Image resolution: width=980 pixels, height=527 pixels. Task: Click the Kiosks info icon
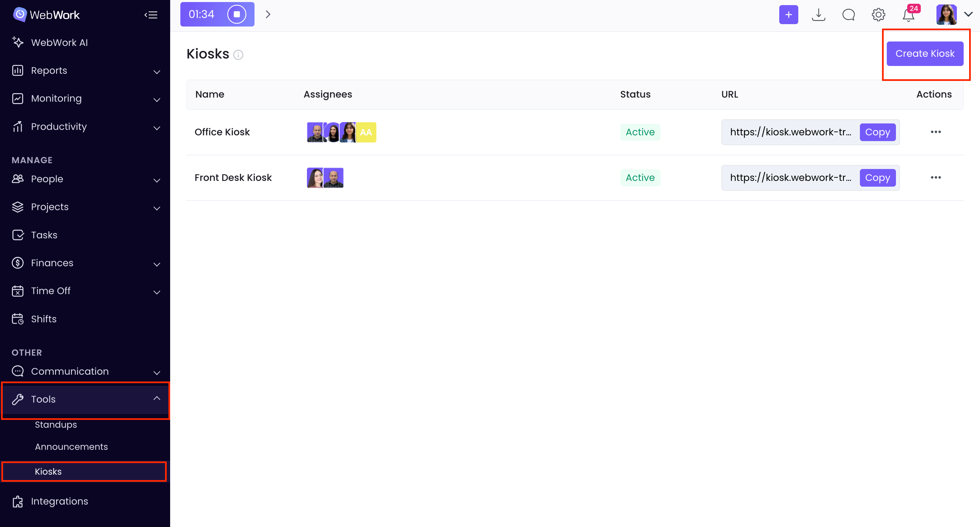point(239,55)
